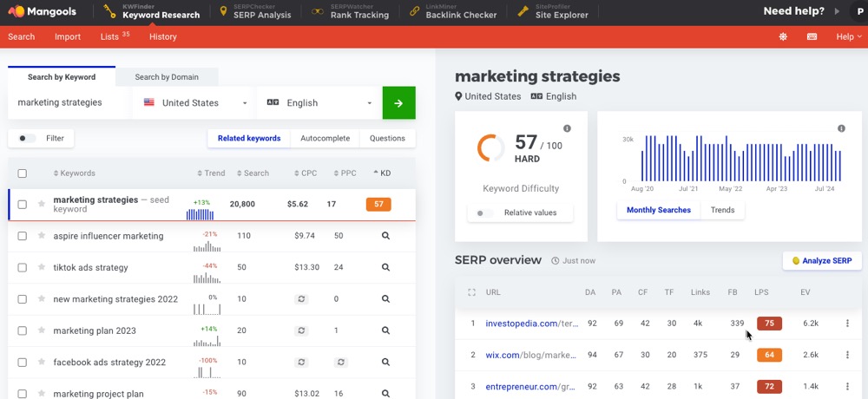Toggle Relative values switch
Image resolution: width=868 pixels, height=399 pixels.
coord(484,213)
